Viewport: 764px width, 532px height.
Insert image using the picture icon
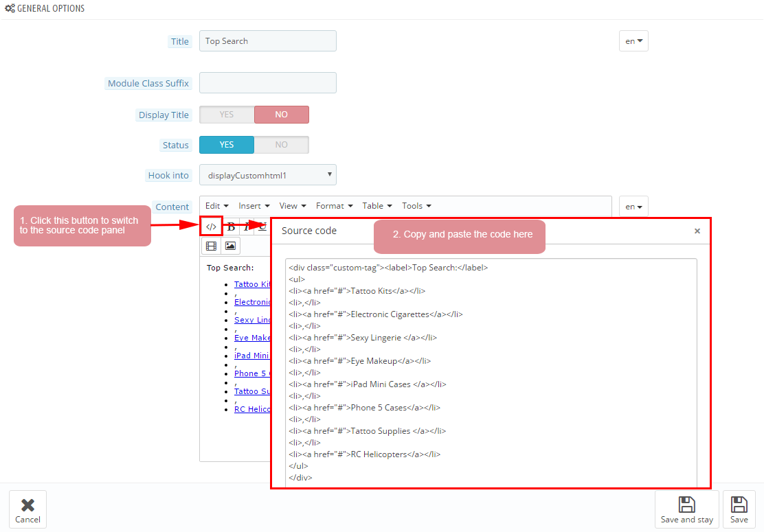pyautogui.click(x=230, y=246)
